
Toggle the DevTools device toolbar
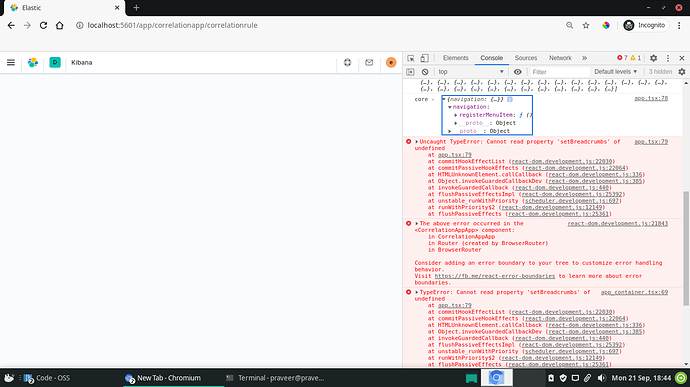(x=424, y=58)
